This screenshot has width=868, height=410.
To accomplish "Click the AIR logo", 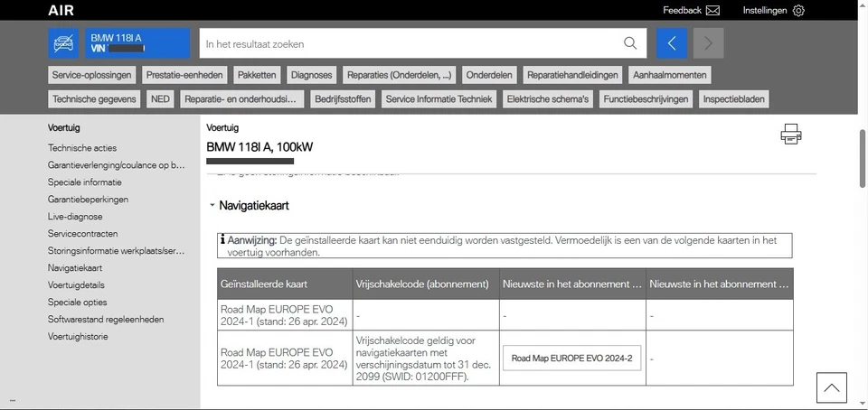I will point(61,11).
